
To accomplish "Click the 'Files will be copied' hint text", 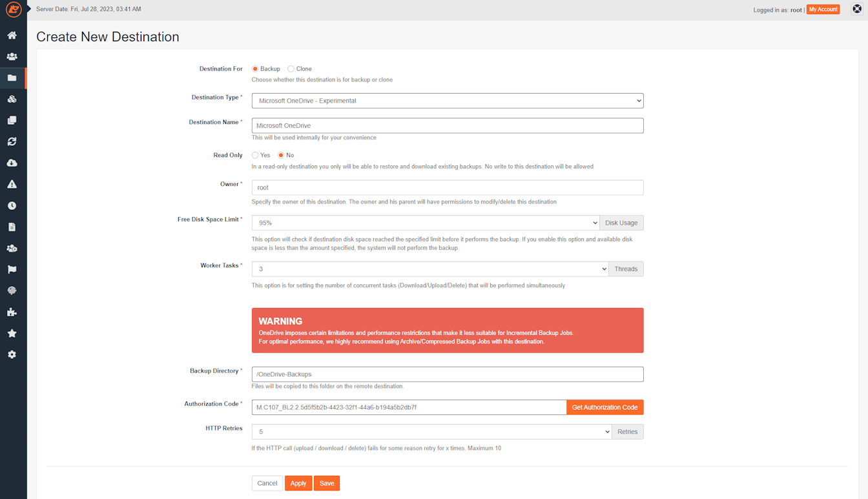I will (327, 387).
